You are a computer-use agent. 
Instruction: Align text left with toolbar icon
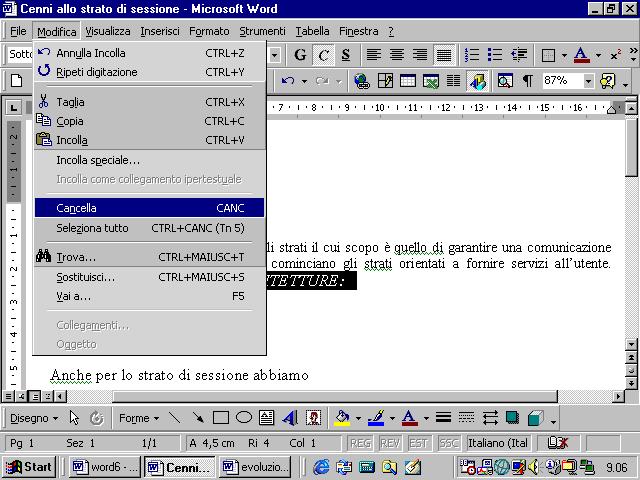373,55
